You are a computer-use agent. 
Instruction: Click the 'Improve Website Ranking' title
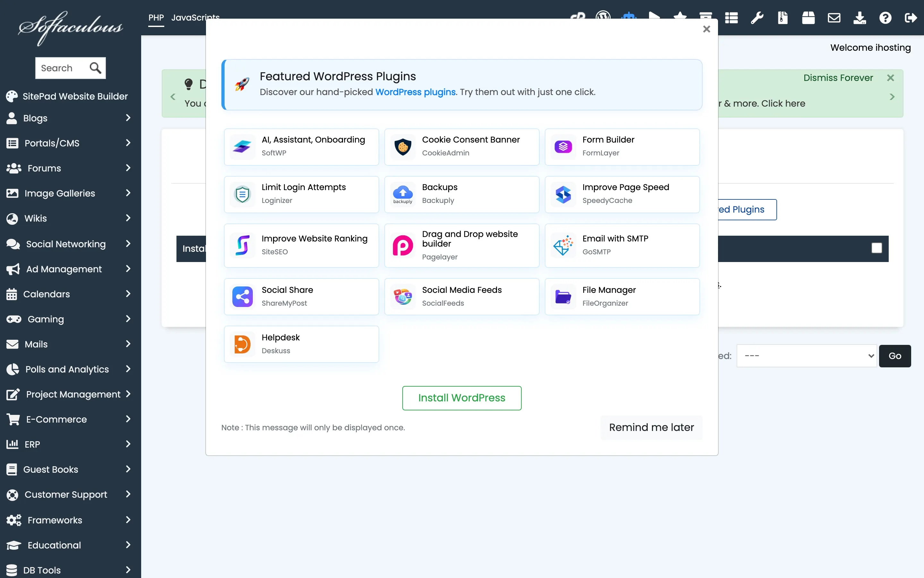point(314,239)
